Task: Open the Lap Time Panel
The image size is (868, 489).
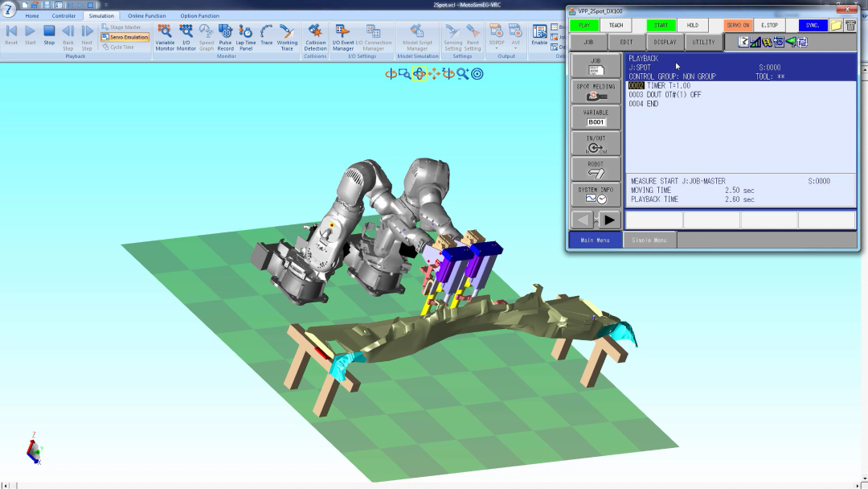Action: 246,37
